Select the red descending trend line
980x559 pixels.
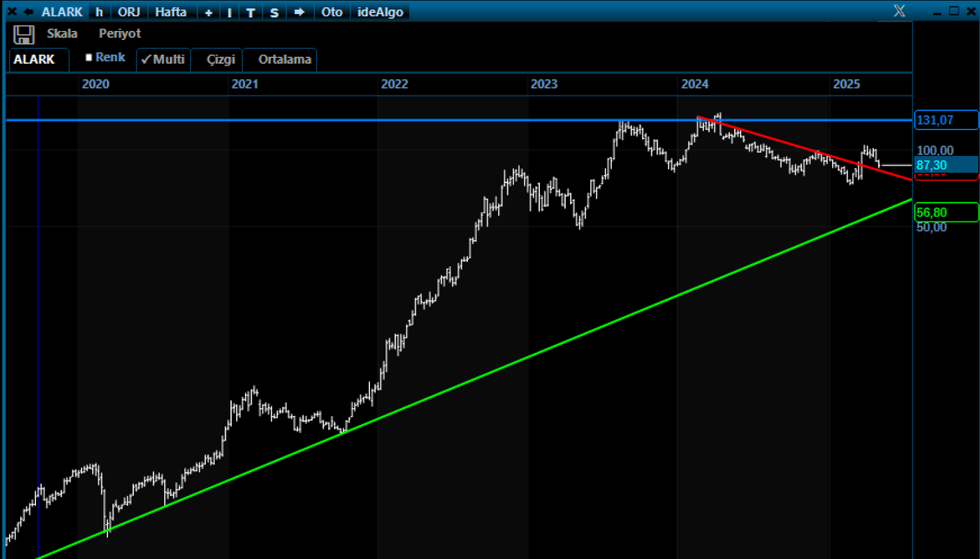[x=804, y=149]
